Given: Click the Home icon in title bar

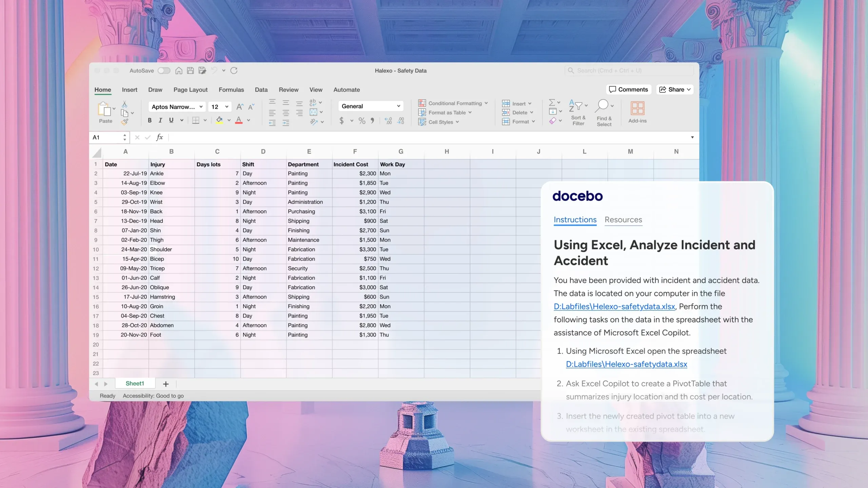Looking at the screenshot, I should [x=179, y=70].
